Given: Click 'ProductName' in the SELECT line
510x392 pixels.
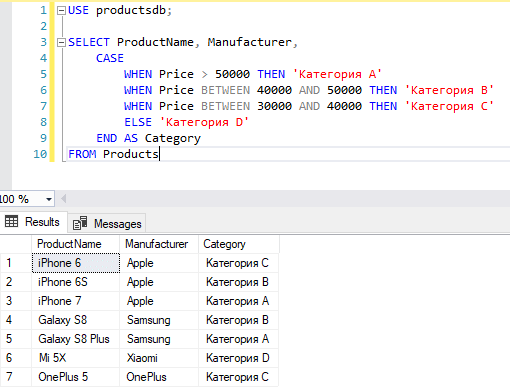Looking at the screenshot, I should (155, 42).
